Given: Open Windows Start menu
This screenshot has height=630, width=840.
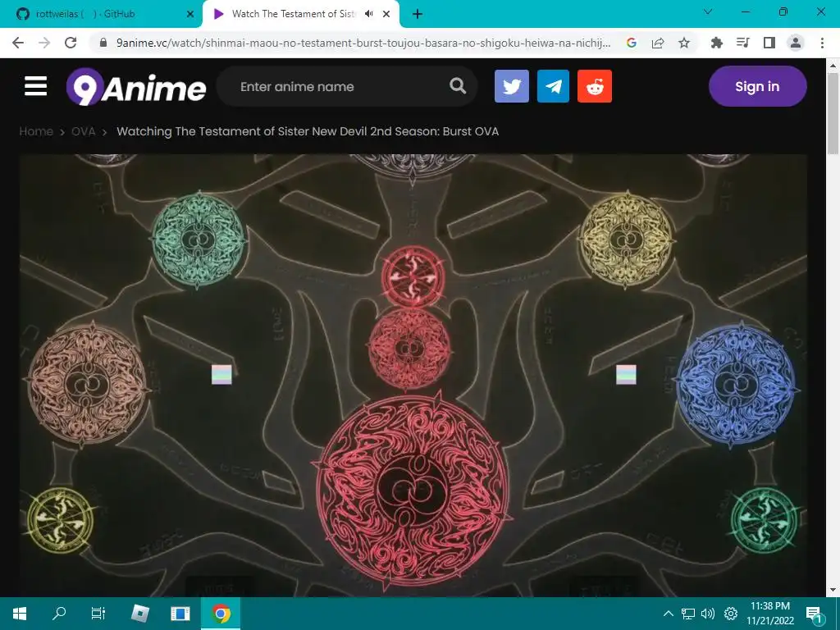Looking at the screenshot, I should point(20,614).
